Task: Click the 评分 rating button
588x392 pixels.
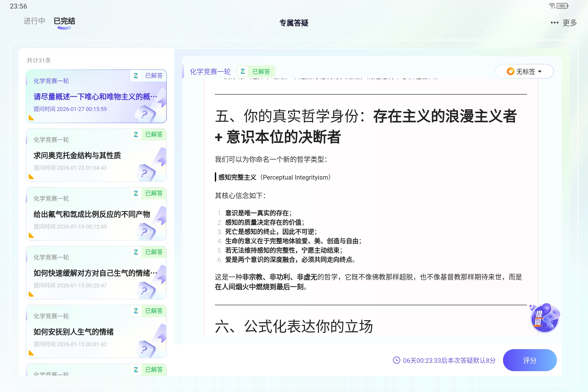Action: (529, 360)
